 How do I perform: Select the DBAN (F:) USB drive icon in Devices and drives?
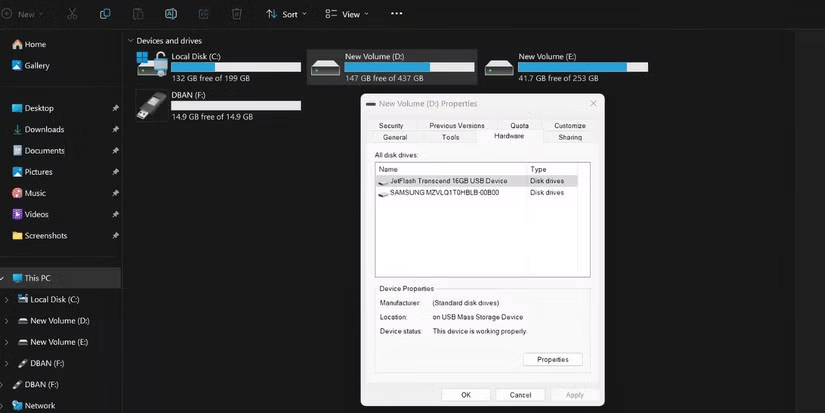coord(152,105)
